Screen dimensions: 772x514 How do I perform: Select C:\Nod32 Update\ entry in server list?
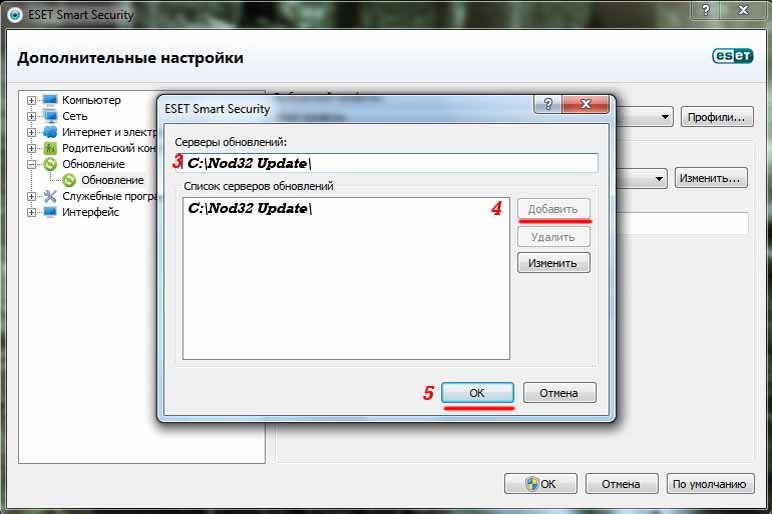click(250, 208)
